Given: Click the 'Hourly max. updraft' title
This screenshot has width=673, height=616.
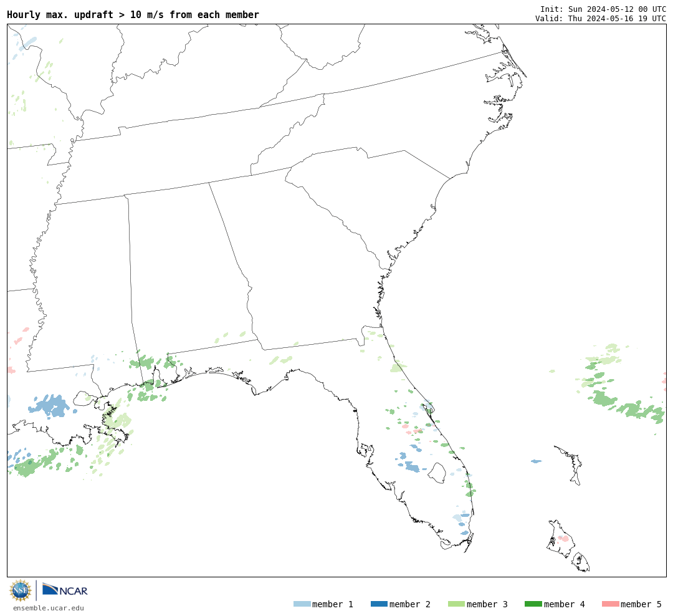Looking at the screenshot, I should click(x=133, y=15).
